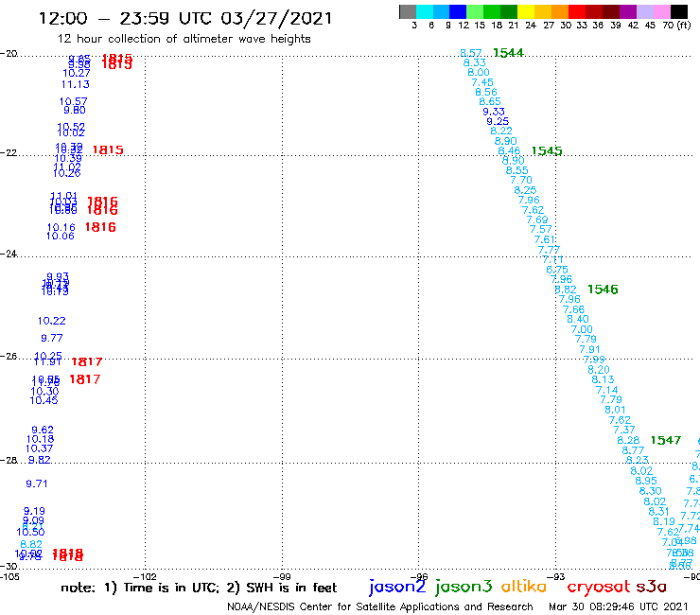Select wave height value 9.77
Image resolution: width=700 pixels, height=615 pixels.
tap(52, 338)
